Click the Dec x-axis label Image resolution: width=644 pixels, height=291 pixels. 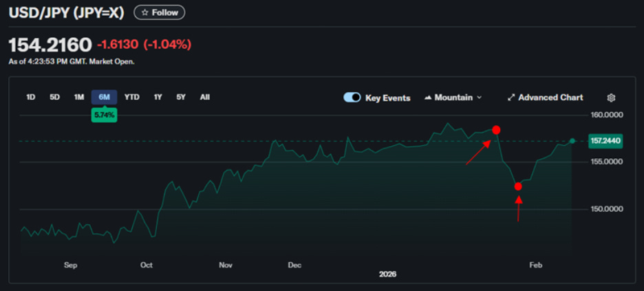click(x=294, y=265)
